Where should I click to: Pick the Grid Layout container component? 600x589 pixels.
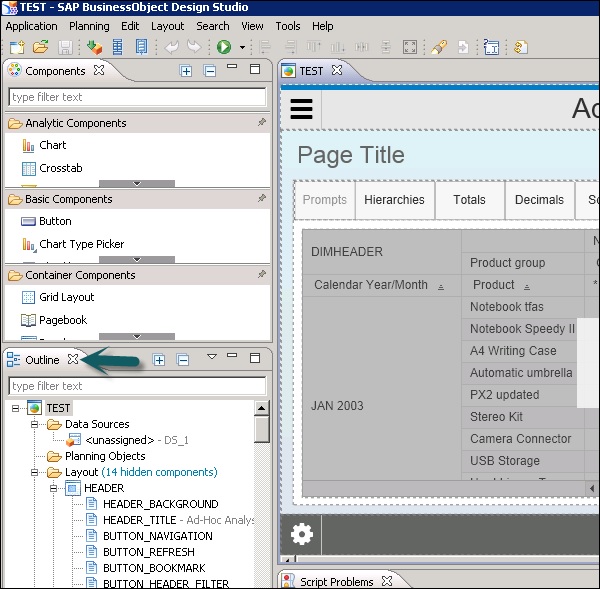point(66,297)
